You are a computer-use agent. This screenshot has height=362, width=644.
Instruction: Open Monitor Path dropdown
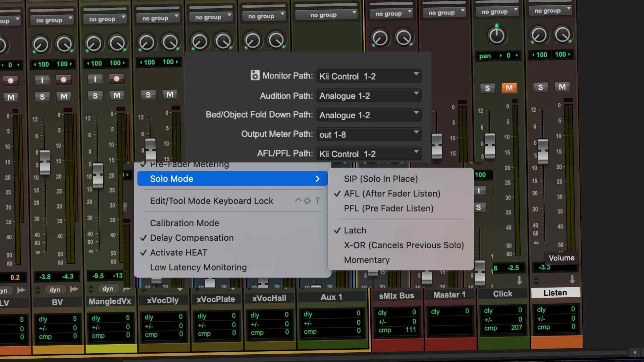[369, 76]
